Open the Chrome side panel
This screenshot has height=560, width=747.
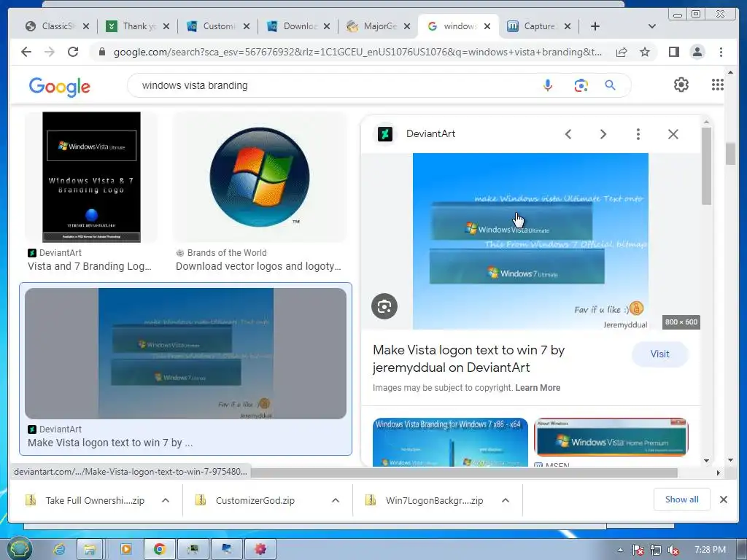click(673, 52)
